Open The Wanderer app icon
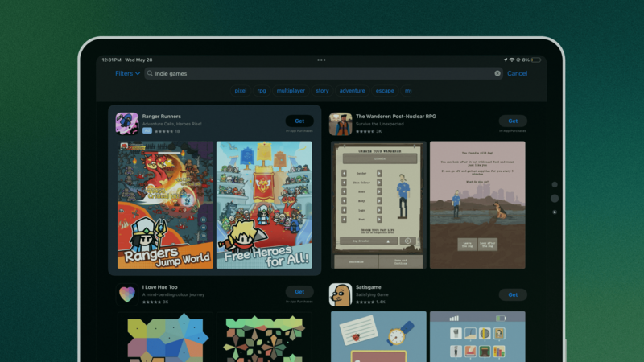The height and width of the screenshot is (362, 644). pyautogui.click(x=341, y=124)
